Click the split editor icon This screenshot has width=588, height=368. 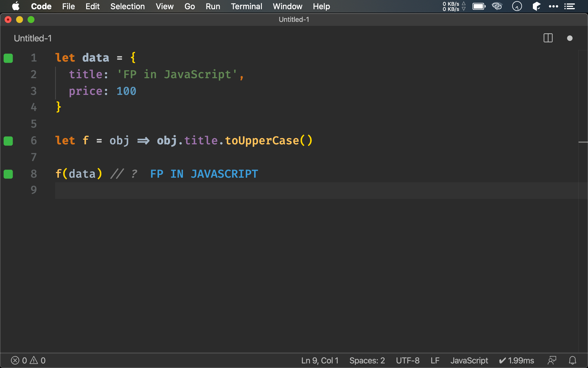point(548,38)
